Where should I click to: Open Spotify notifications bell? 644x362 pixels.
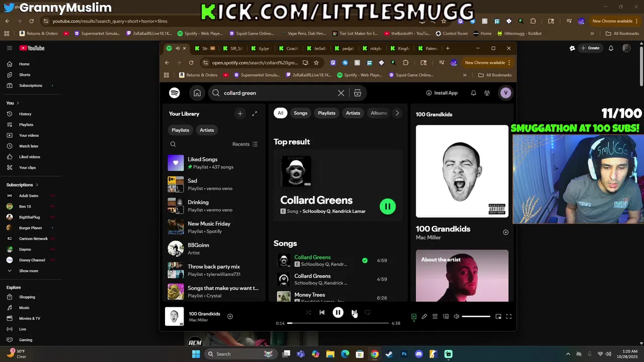473,93
